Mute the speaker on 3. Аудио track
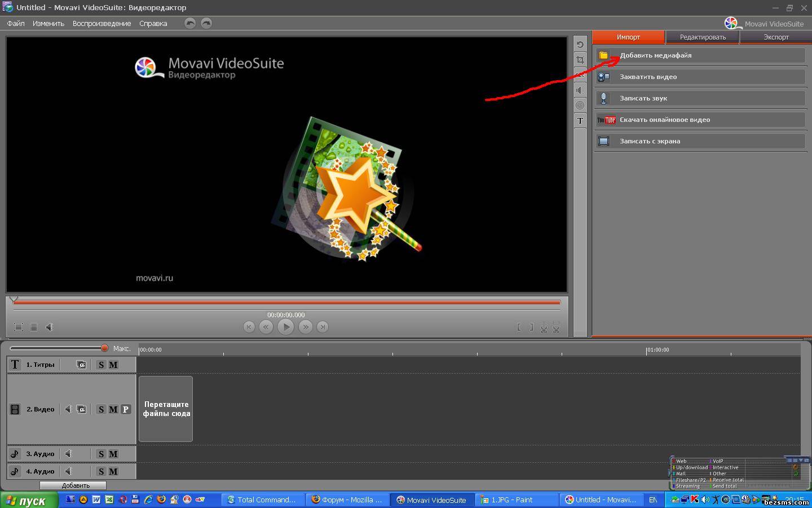Image resolution: width=812 pixels, height=508 pixels. pyautogui.click(x=68, y=454)
